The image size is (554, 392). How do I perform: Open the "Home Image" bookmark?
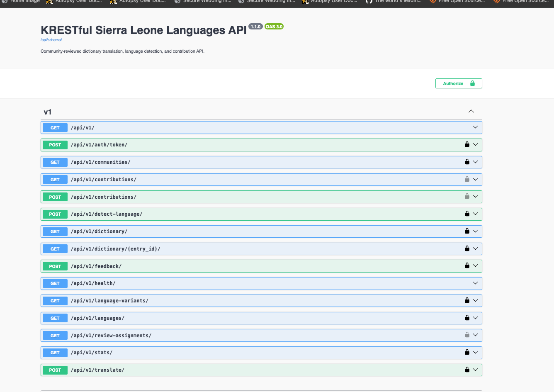click(x=21, y=2)
